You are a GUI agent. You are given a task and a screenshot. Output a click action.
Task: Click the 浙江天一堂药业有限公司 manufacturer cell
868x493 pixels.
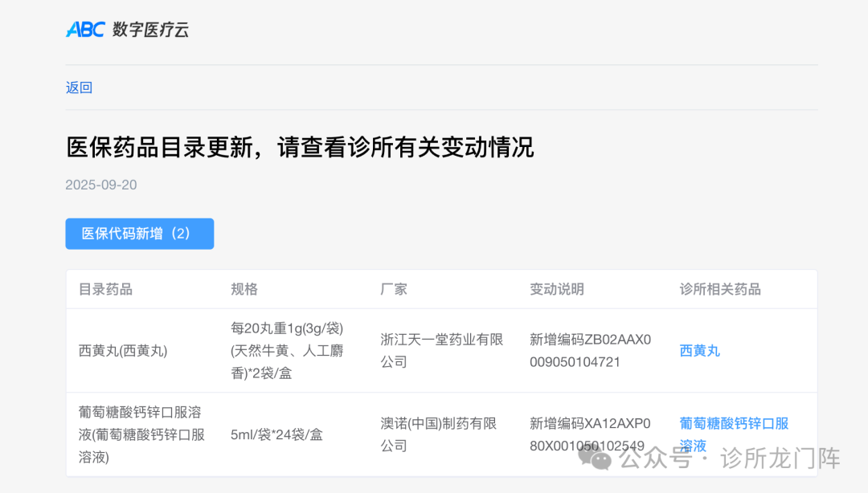pos(441,351)
